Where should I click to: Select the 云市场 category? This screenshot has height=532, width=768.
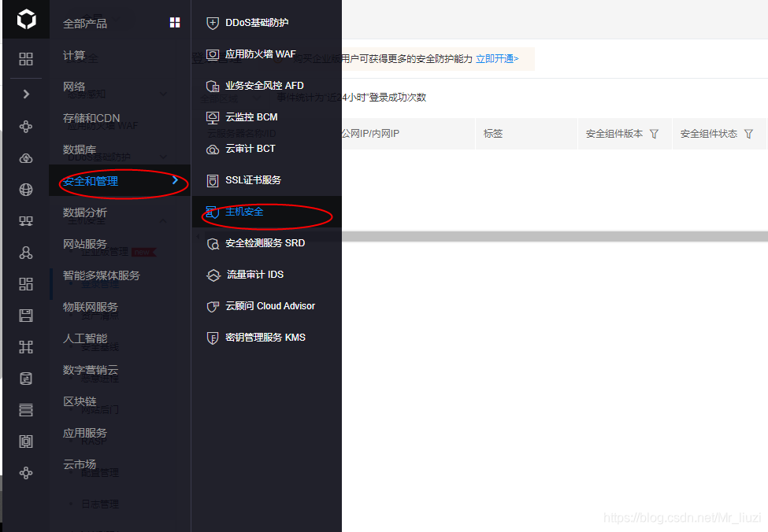[x=80, y=464]
